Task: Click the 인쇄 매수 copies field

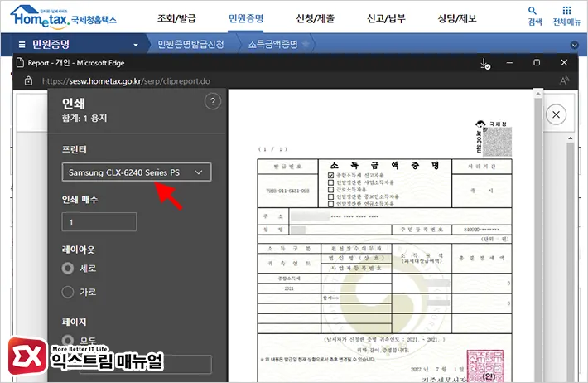Action: 99,222
